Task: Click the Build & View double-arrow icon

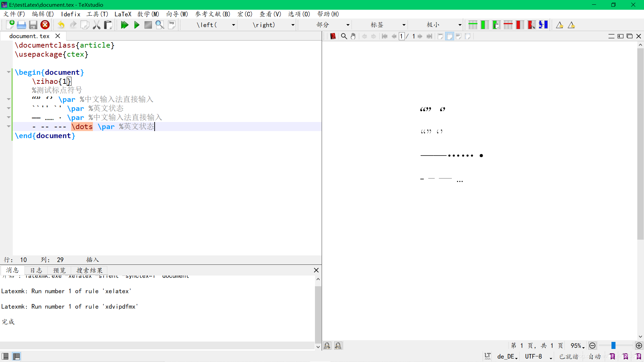Action: point(124,25)
